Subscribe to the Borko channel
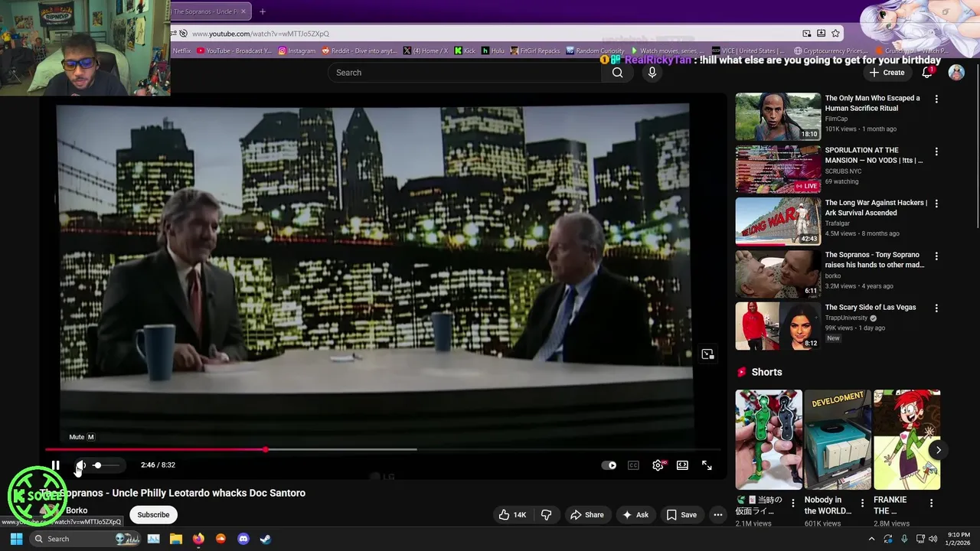The height and width of the screenshot is (551, 980). [153, 515]
